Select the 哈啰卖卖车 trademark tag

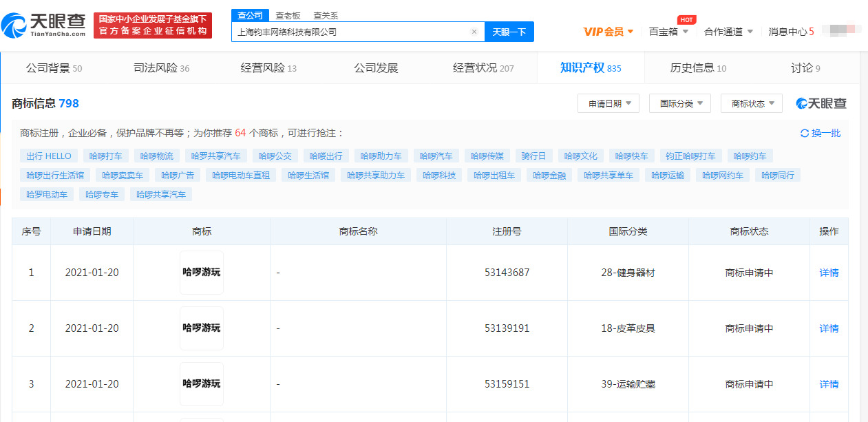point(123,175)
